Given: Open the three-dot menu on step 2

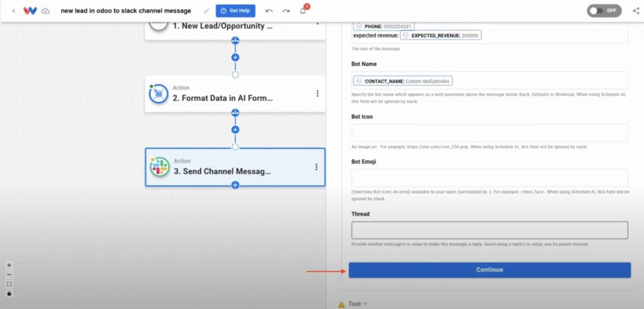Looking at the screenshot, I should coord(317,94).
